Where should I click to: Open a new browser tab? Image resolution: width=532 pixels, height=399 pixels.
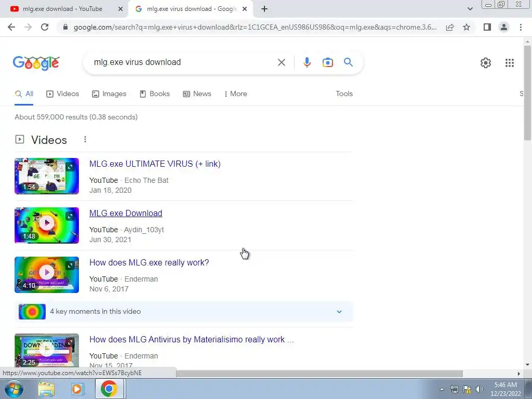[x=264, y=9]
